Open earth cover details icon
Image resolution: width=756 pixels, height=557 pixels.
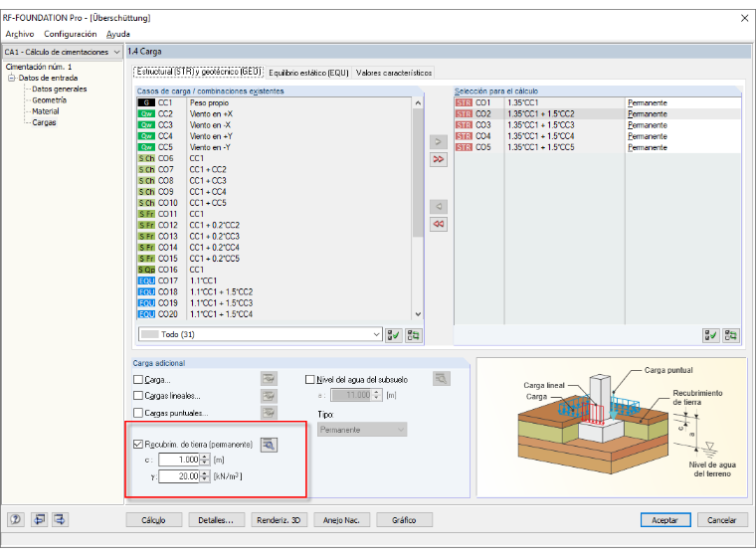[x=269, y=445]
